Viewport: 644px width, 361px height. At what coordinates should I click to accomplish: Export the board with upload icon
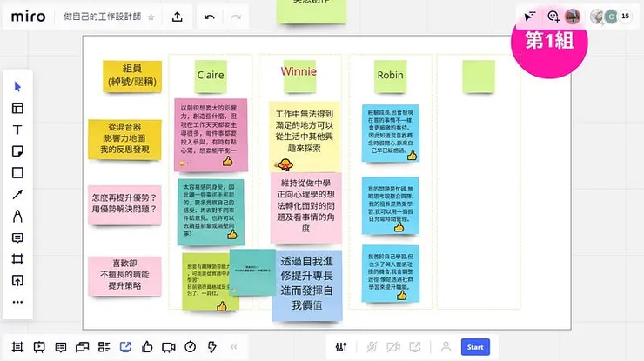177,17
